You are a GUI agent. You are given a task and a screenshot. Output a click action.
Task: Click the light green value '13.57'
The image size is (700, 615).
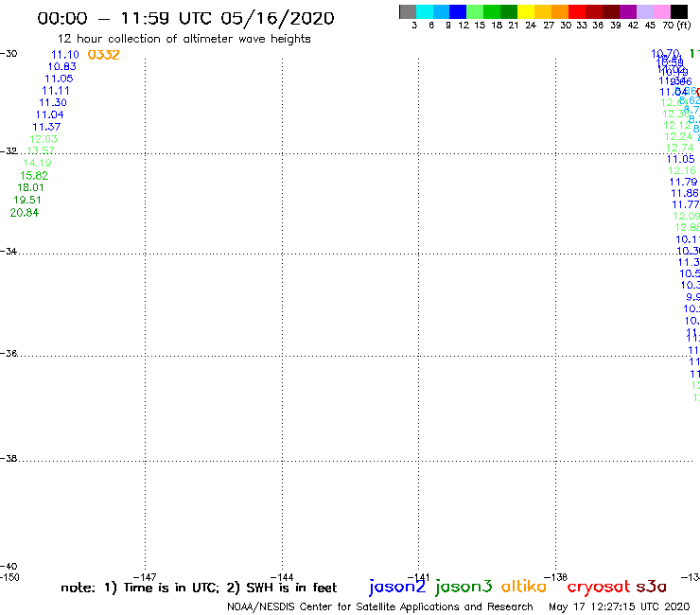[41, 150]
